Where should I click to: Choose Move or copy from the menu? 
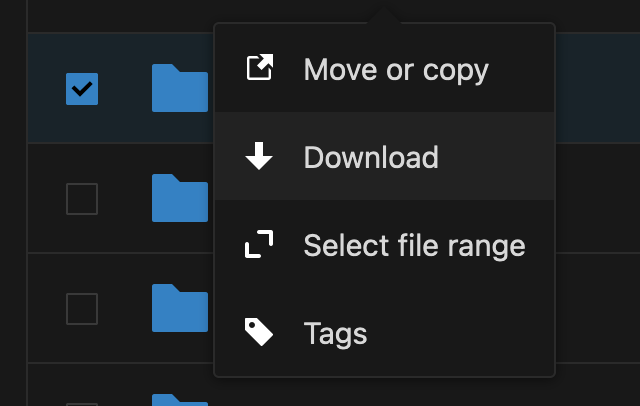point(384,69)
